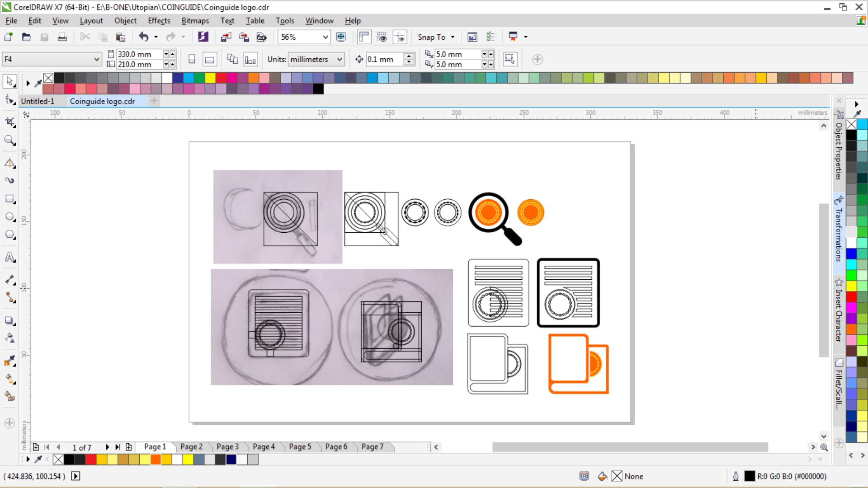868x488 pixels.
Task: Open the Effects menu
Action: (159, 21)
